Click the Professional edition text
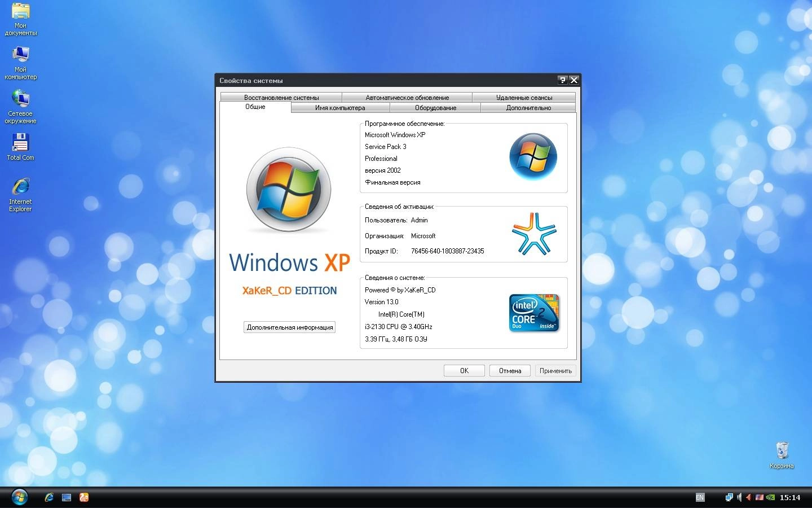812x508 pixels. pos(381,159)
